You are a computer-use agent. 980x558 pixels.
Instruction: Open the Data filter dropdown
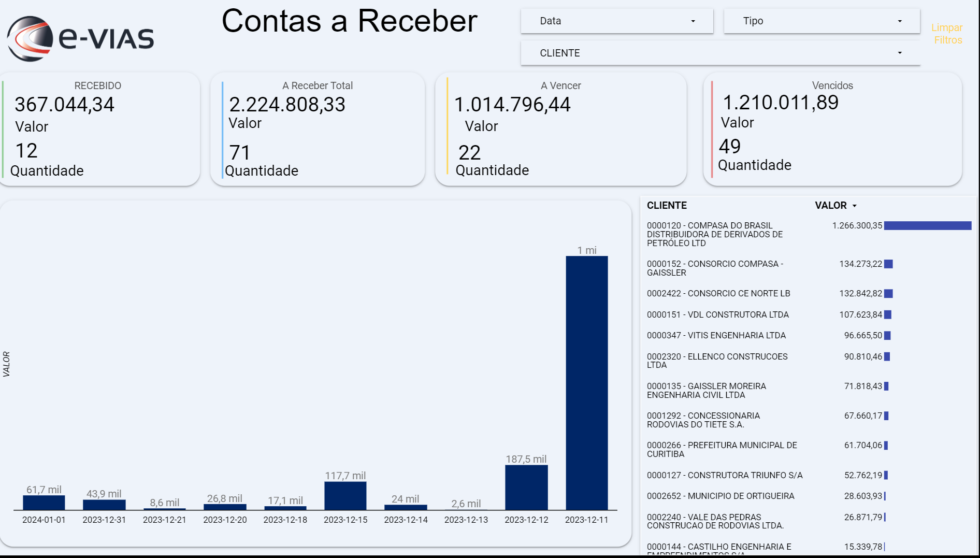coord(617,21)
